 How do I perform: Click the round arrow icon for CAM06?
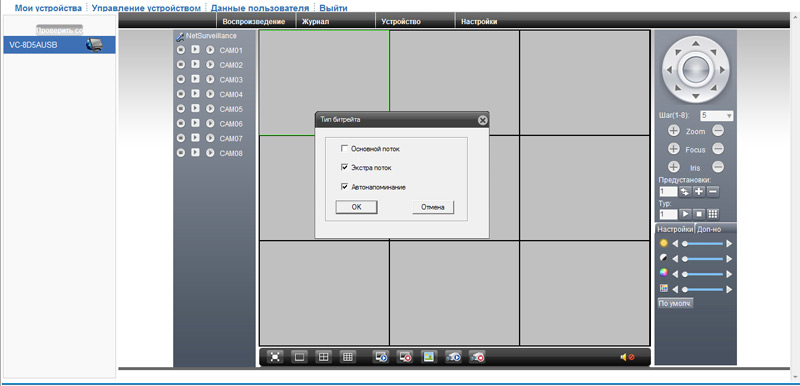tap(210, 123)
